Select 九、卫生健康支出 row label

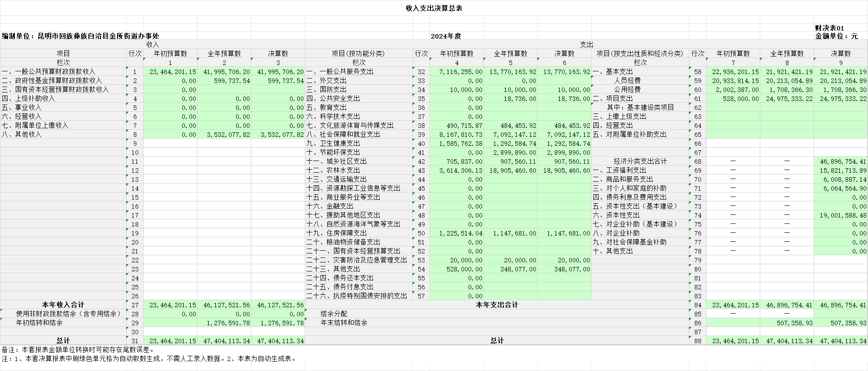[333, 143]
